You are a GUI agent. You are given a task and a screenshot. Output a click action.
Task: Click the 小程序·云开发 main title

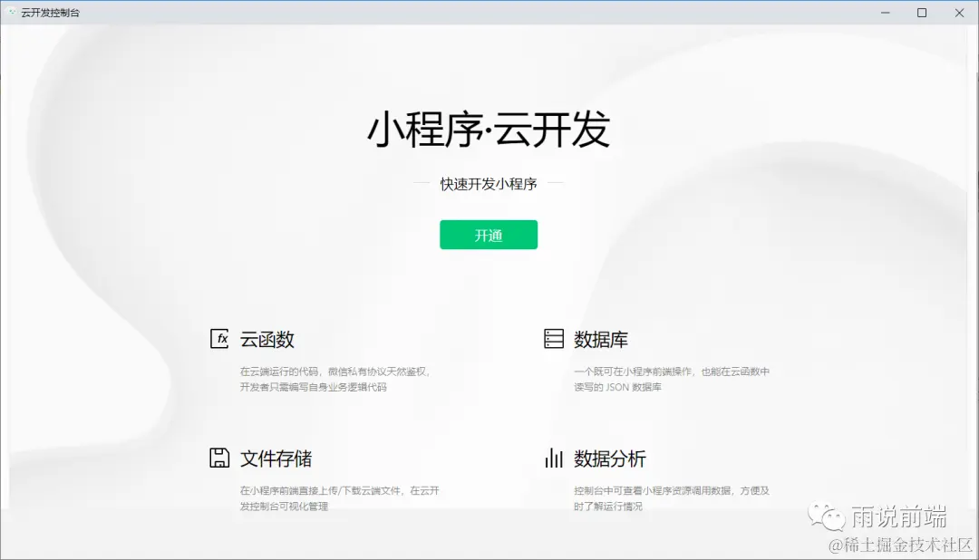pyautogui.click(x=489, y=129)
